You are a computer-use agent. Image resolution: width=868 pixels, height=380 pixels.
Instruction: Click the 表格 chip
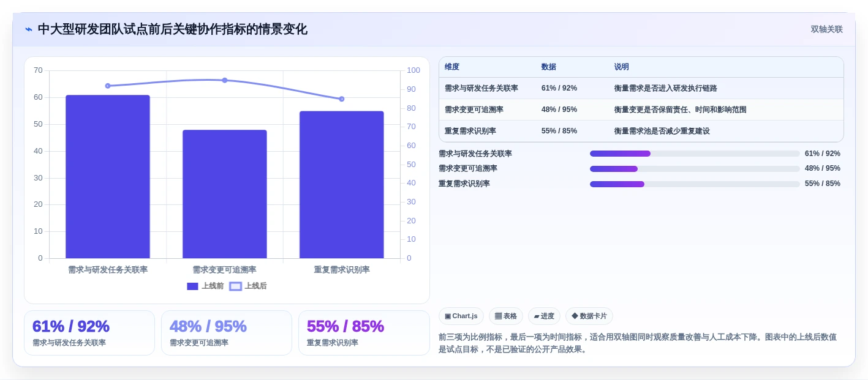tap(506, 316)
